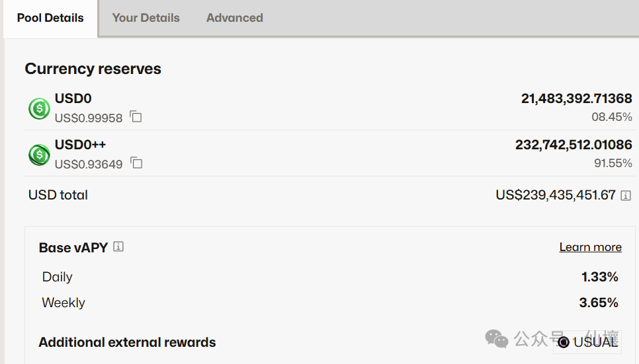Click the USD0 price US$0.99958

point(89,118)
